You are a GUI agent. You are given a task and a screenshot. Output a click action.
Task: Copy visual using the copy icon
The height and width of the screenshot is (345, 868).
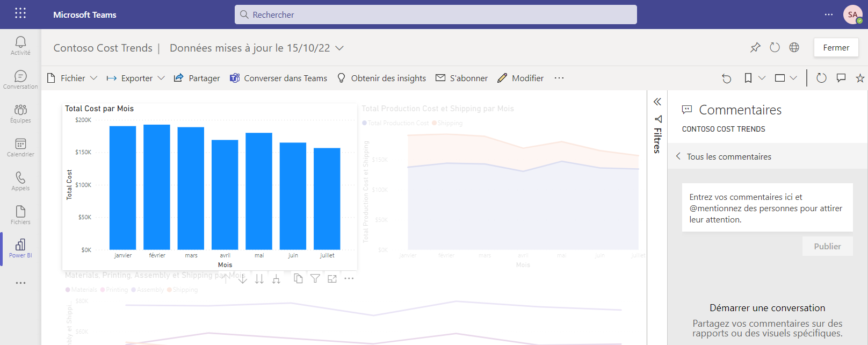pos(298,278)
